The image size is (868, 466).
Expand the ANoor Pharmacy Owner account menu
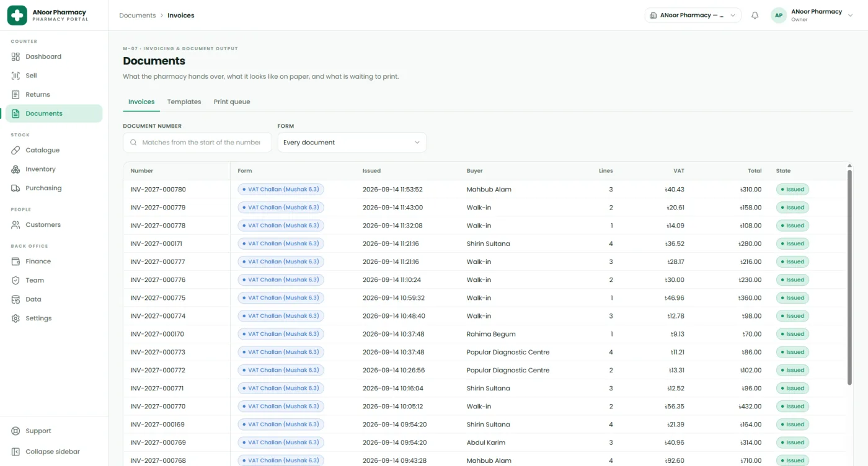click(x=812, y=15)
